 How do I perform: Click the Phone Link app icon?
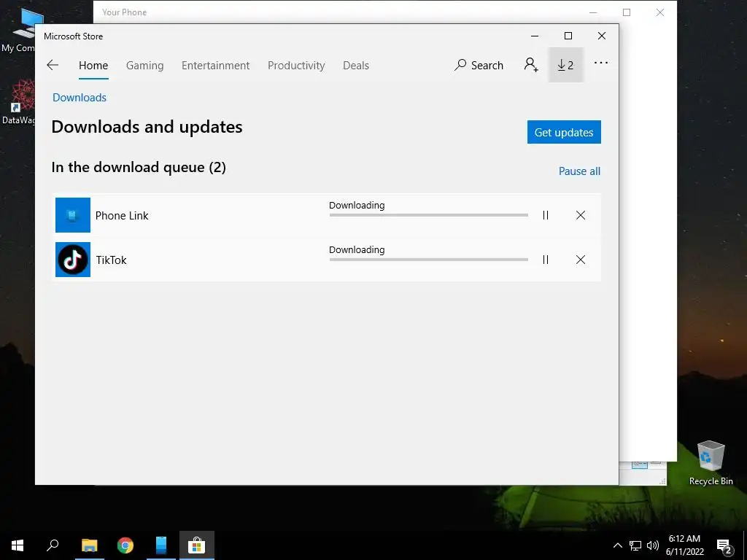(x=73, y=215)
